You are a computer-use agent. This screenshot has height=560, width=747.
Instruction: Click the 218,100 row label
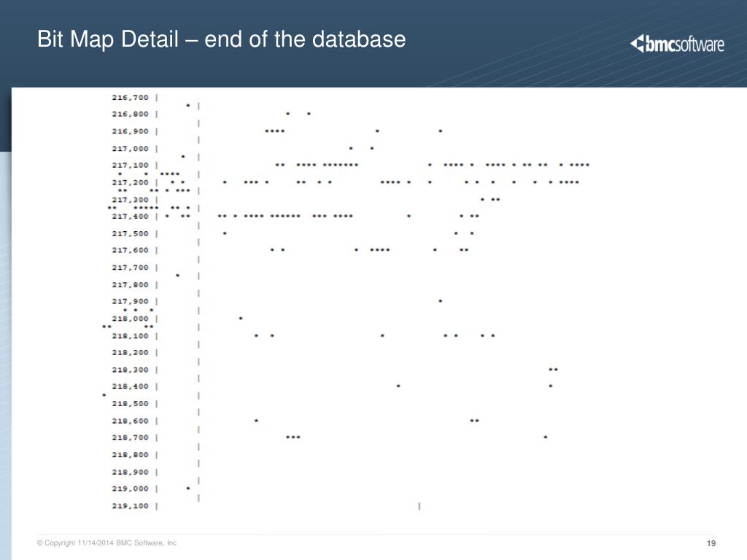click(x=130, y=335)
